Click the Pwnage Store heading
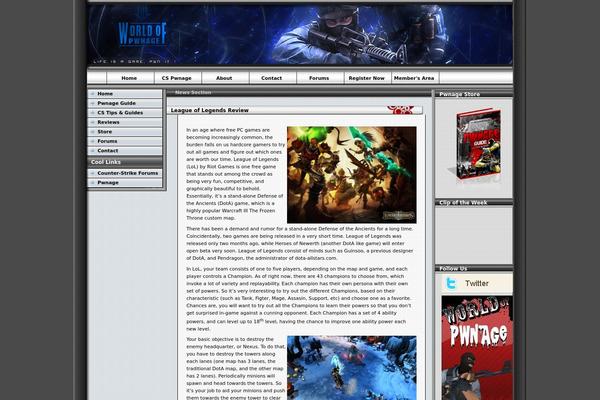The width and height of the screenshot is (600, 400). coord(460,94)
